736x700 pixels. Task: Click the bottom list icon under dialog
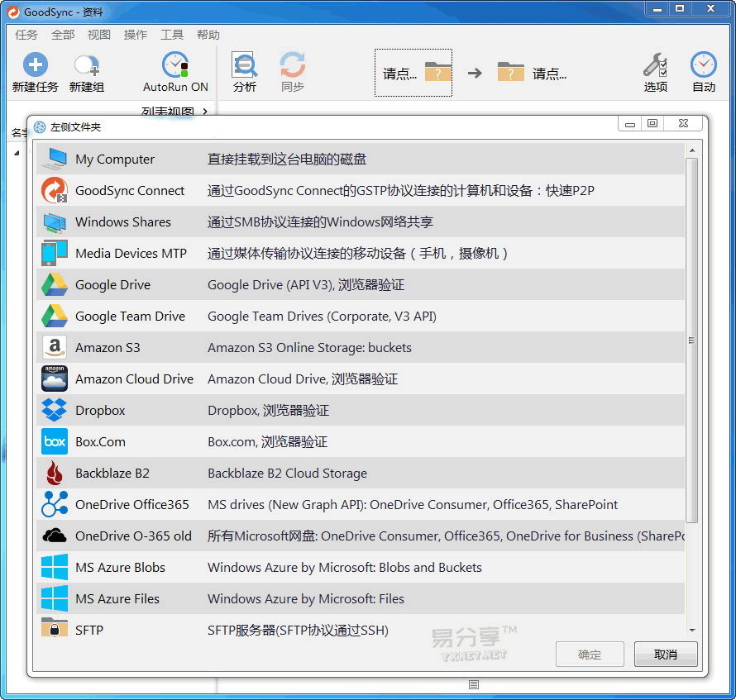tap(474, 684)
